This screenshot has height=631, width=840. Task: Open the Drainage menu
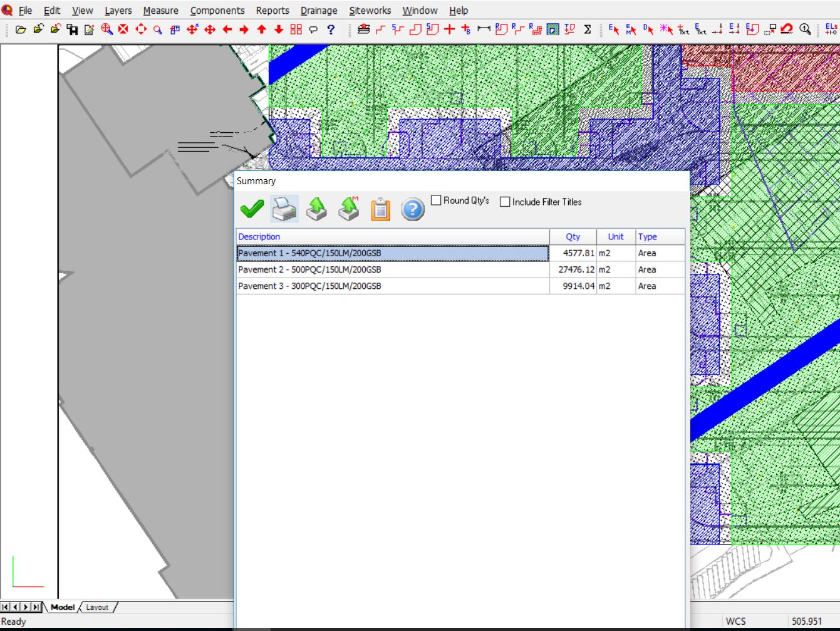tap(318, 11)
